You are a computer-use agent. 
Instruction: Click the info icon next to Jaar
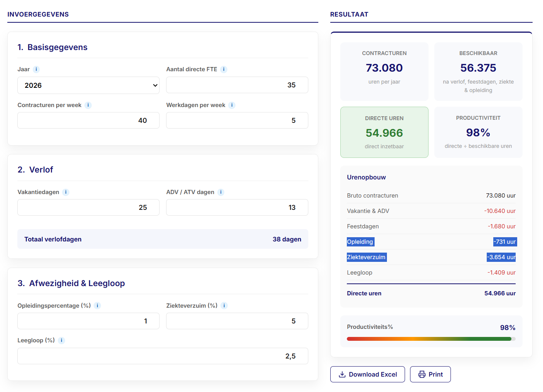pyautogui.click(x=36, y=69)
